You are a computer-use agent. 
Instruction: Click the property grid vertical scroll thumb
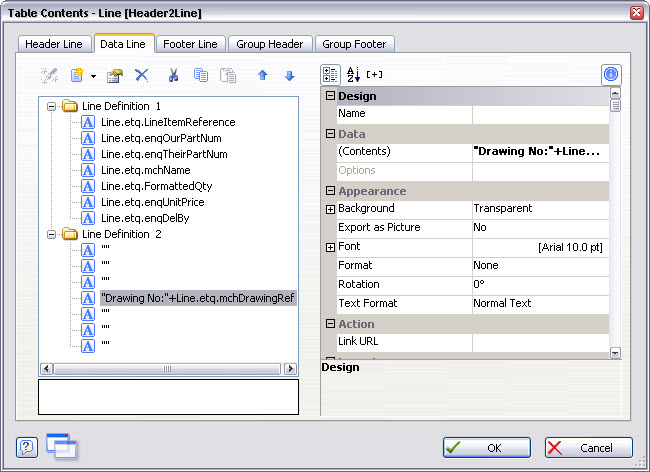point(615,105)
